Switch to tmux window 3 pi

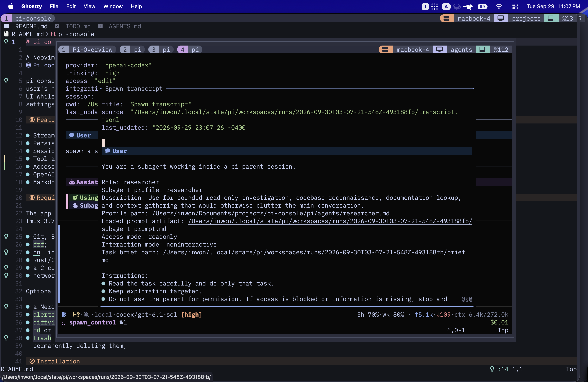pos(161,50)
